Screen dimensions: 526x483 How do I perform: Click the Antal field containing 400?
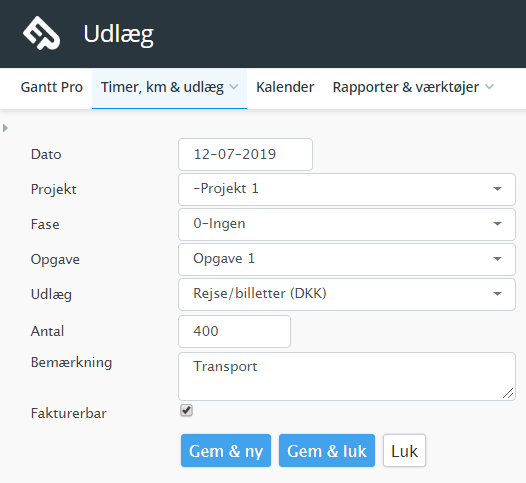(x=234, y=331)
